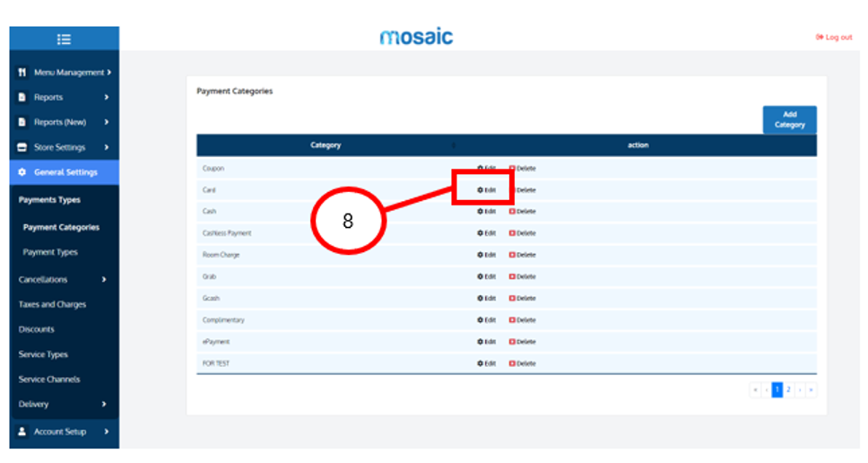
Task: Log out using the top-right link
Action: 833,38
